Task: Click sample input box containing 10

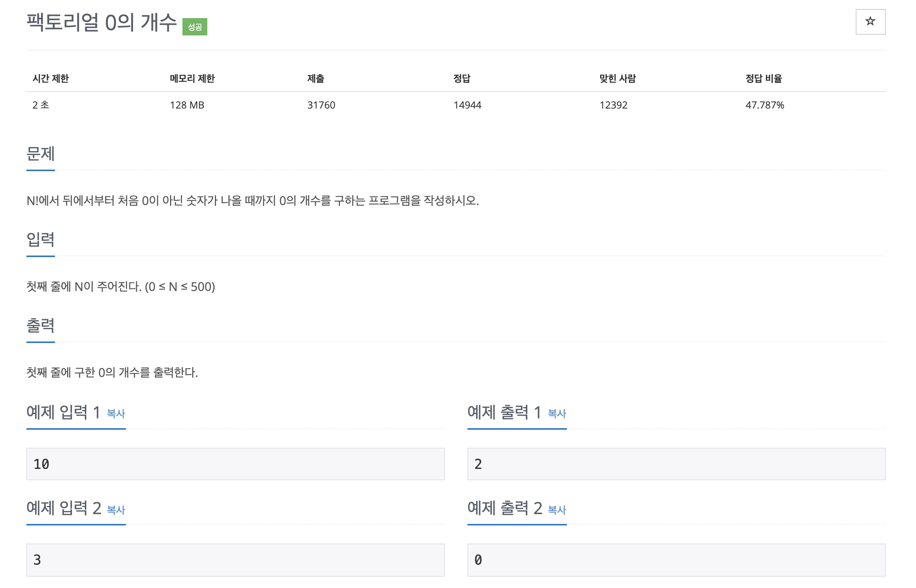Action: (x=235, y=464)
